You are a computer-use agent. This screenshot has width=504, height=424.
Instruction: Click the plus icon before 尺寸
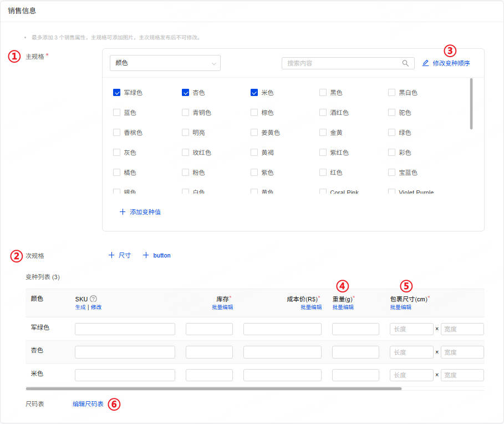pos(111,255)
